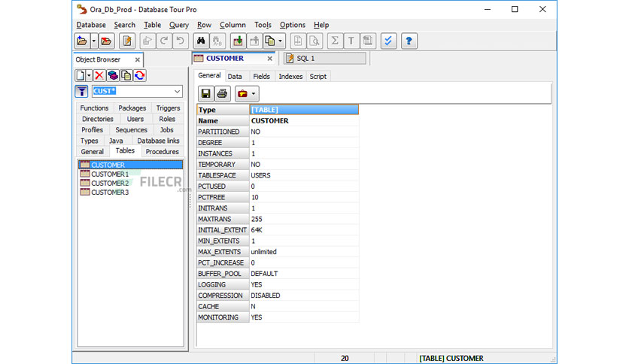Viewport: 629px width, 364px height.
Task: Switch to the Data tab
Action: (235, 77)
